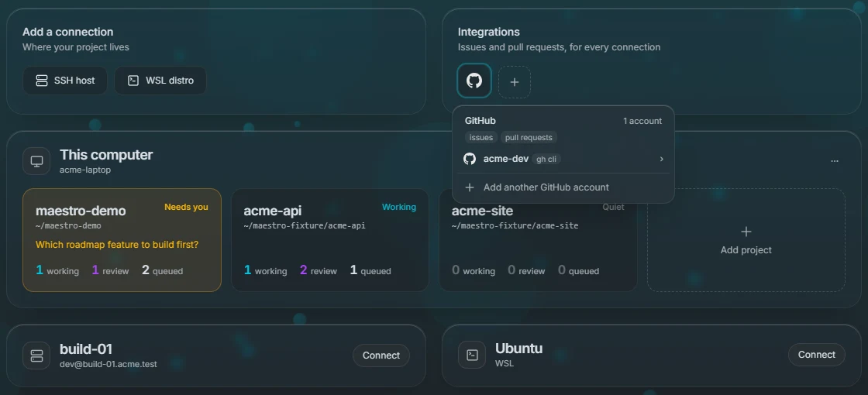Add an SSH host connection
The height and width of the screenshot is (395, 868).
coord(65,81)
